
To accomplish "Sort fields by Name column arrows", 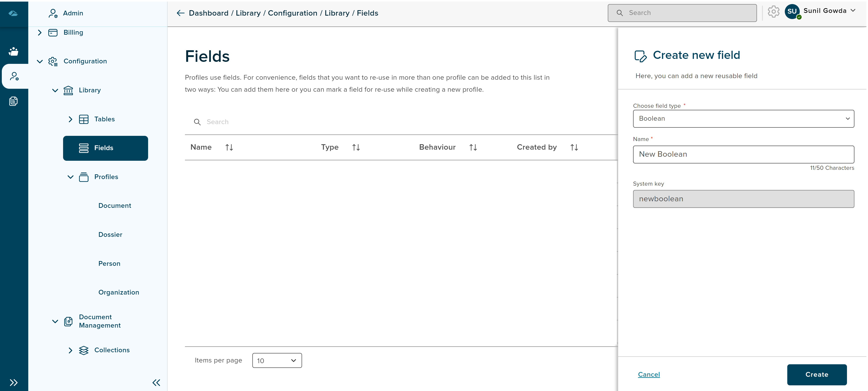I will (229, 147).
